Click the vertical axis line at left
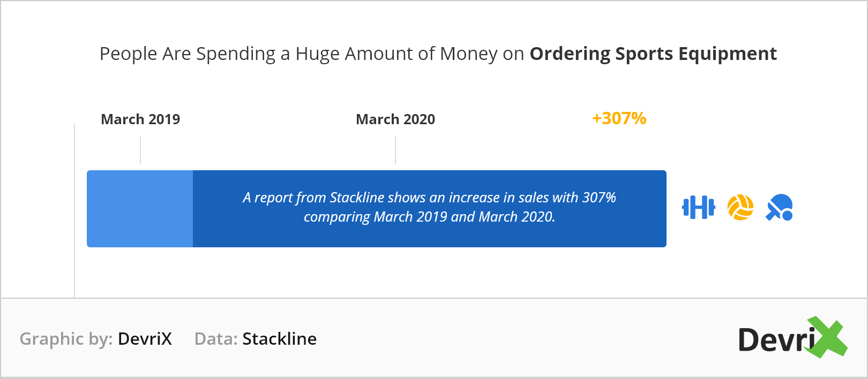This screenshot has height=379, width=868. click(74, 210)
